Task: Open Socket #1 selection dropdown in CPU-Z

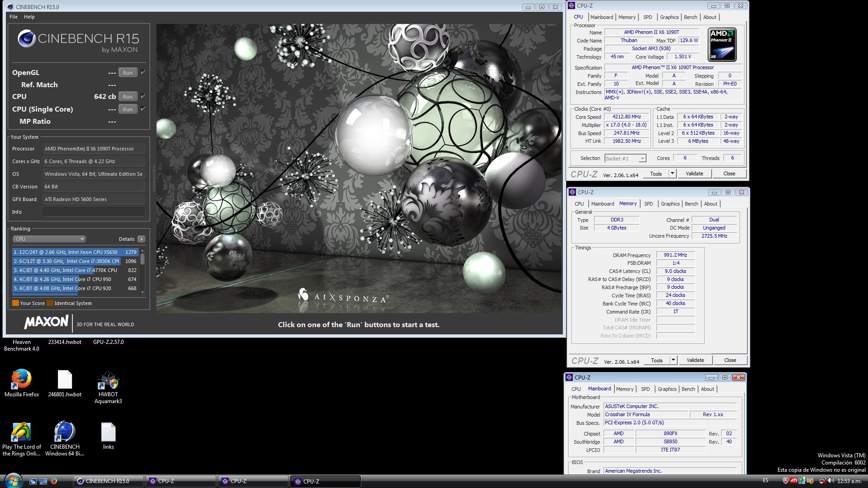Action: [625, 159]
